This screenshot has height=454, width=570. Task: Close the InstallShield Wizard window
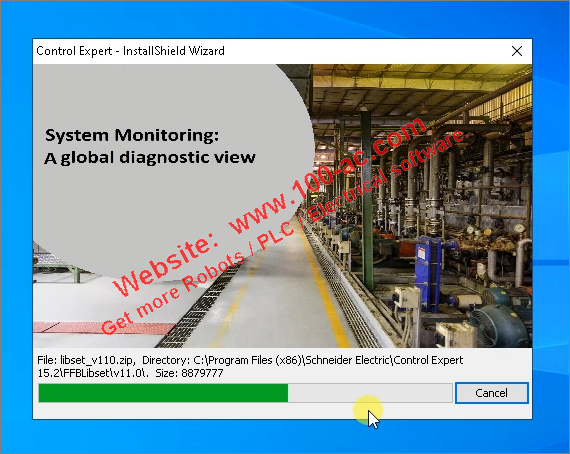(517, 51)
